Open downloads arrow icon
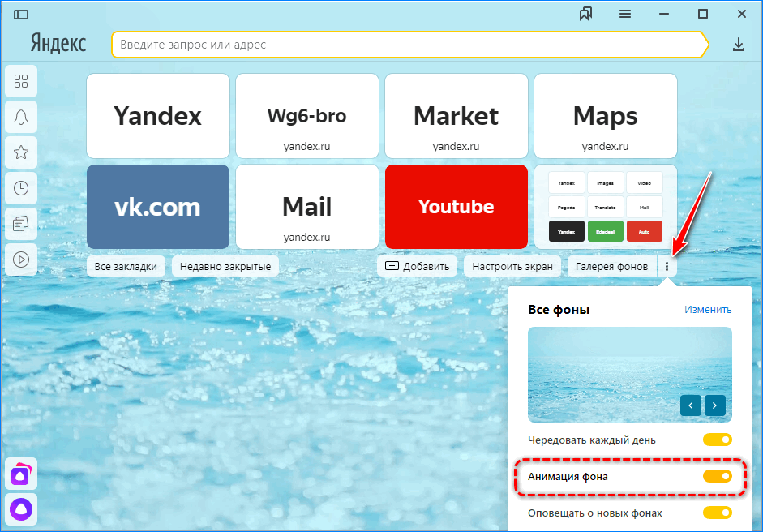This screenshot has width=763, height=532. coord(739,45)
